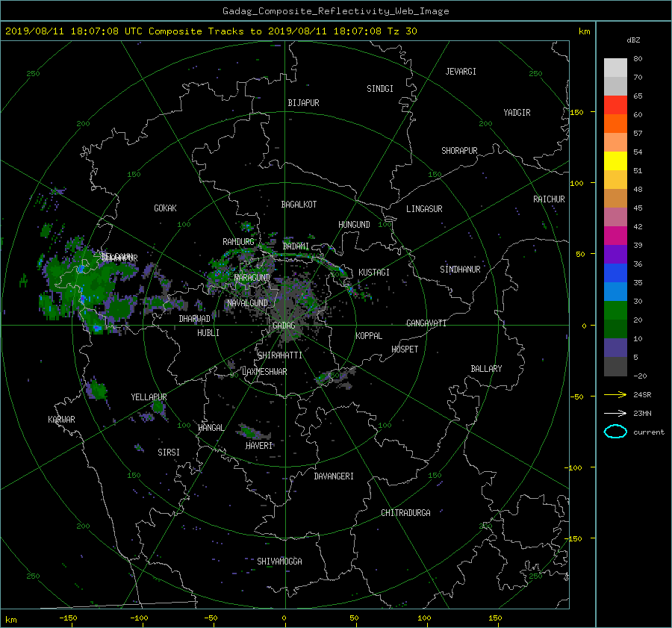Screen dimensions: 672x628
Task: Pick the yellow 51-54 dBZ color swatch
Action: point(615,161)
